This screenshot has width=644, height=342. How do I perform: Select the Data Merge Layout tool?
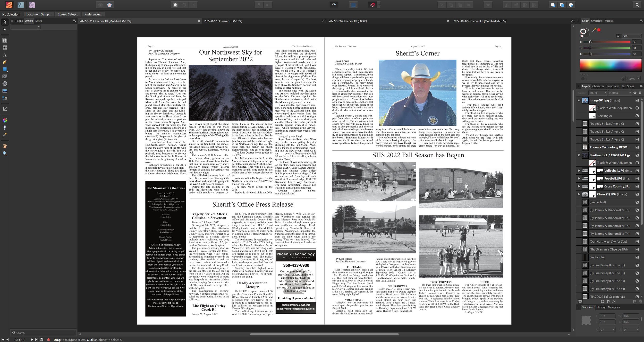5,98
